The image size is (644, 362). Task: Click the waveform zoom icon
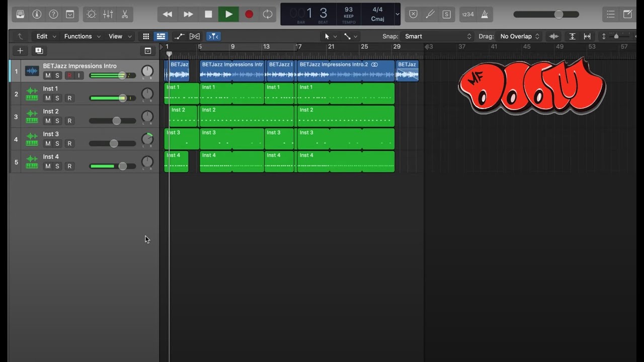tap(554, 36)
